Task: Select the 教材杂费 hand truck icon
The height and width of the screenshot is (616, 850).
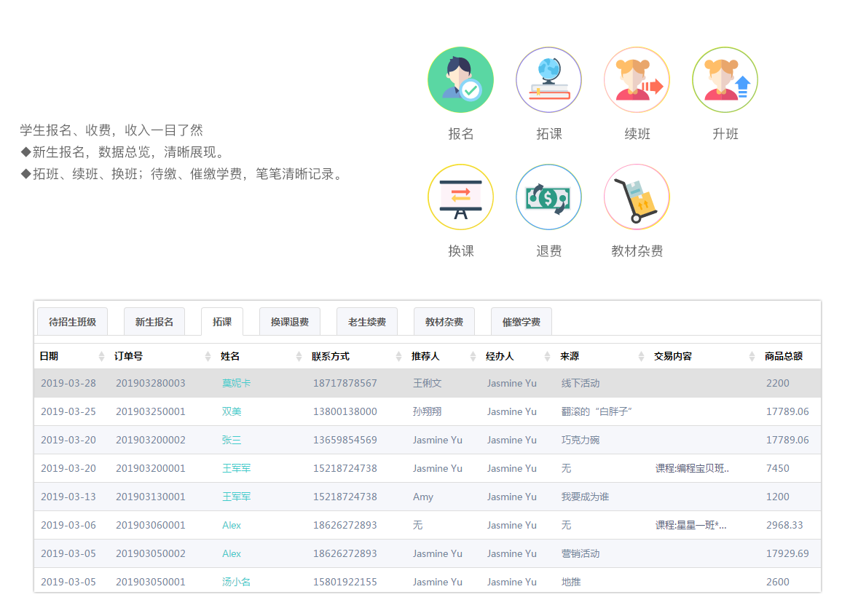Action: pyautogui.click(x=637, y=197)
